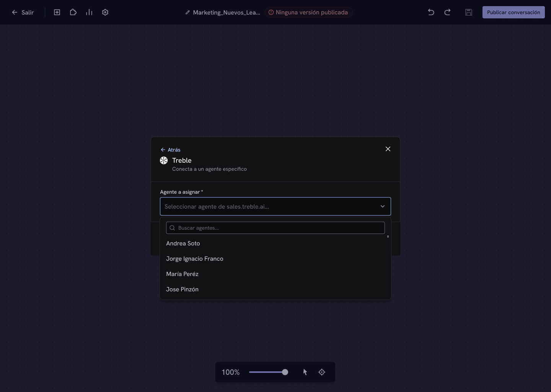Click Publicar conversación button

coord(514,12)
